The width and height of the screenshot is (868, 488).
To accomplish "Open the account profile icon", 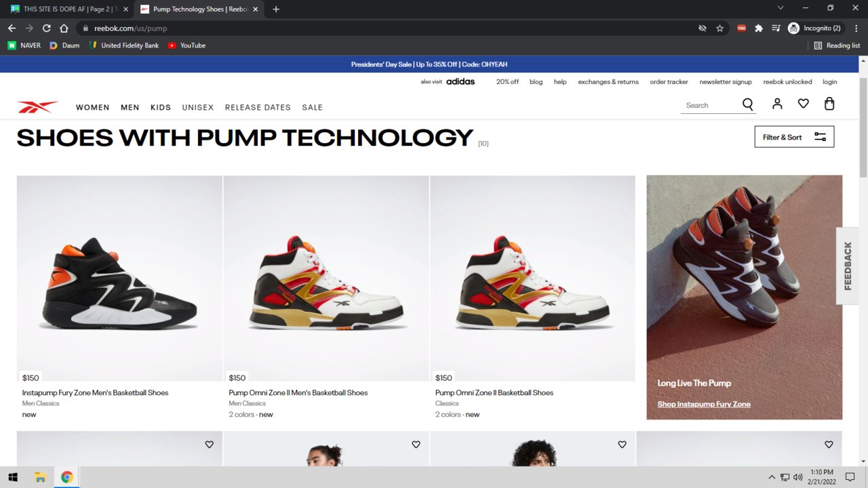I will [x=777, y=104].
